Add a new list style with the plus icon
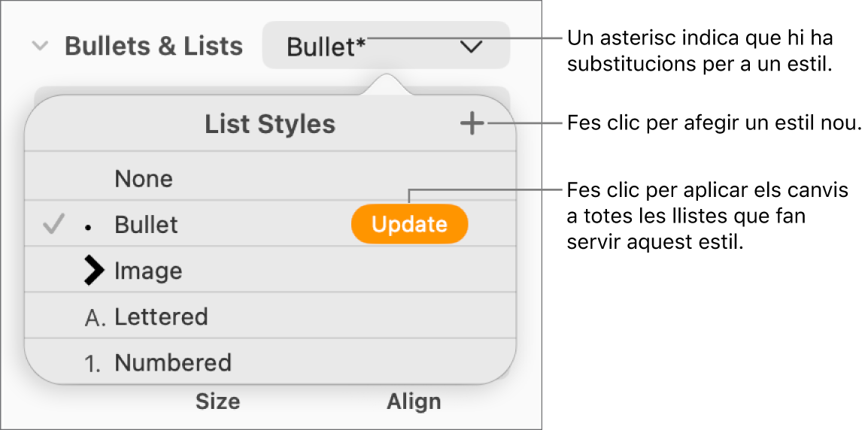The image size is (868, 430). point(472,125)
